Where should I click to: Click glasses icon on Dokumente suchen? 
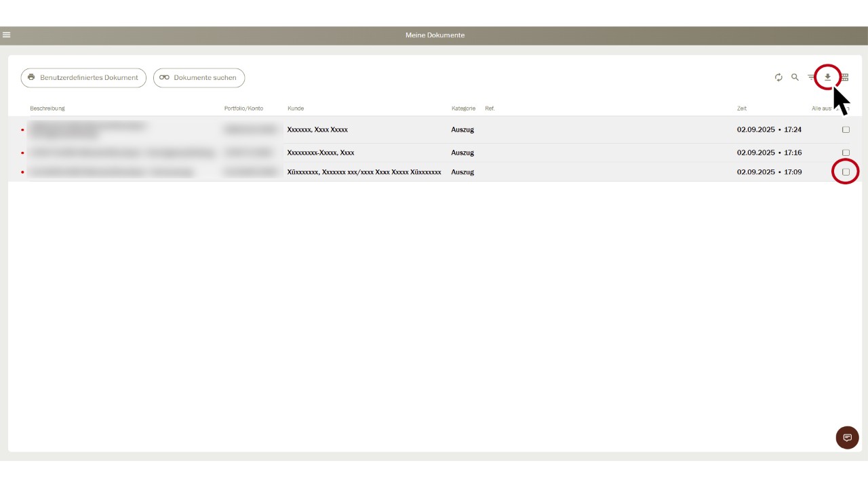point(164,78)
